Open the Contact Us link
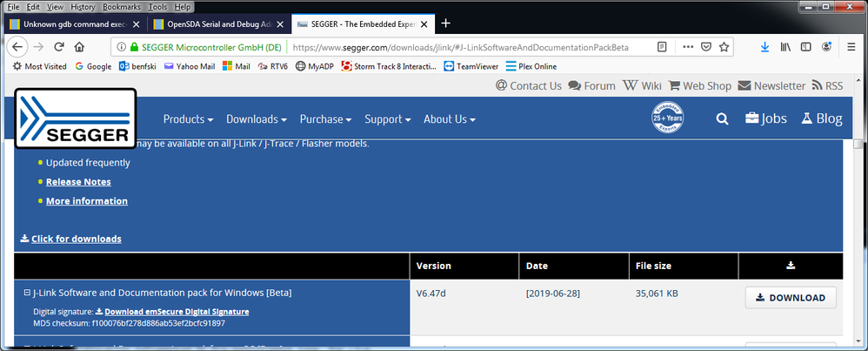The height and width of the screenshot is (351, 868). [x=529, y=86]
